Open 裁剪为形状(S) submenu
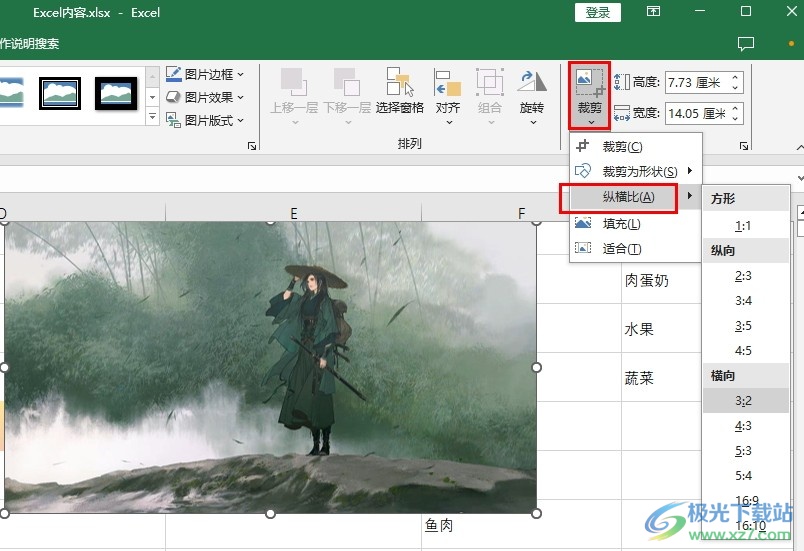 click(635, 171)
